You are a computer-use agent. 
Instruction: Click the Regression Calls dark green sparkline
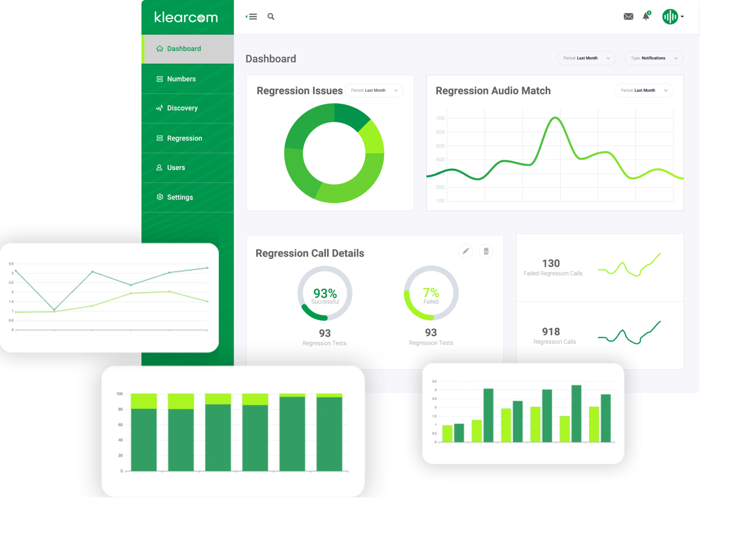pyautogui.click(x=629, y=333)
